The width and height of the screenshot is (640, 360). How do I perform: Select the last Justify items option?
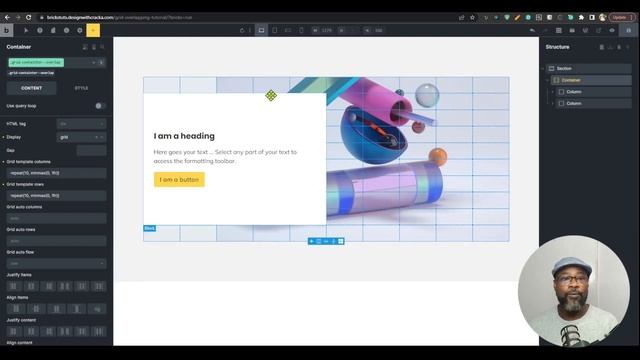99,286
